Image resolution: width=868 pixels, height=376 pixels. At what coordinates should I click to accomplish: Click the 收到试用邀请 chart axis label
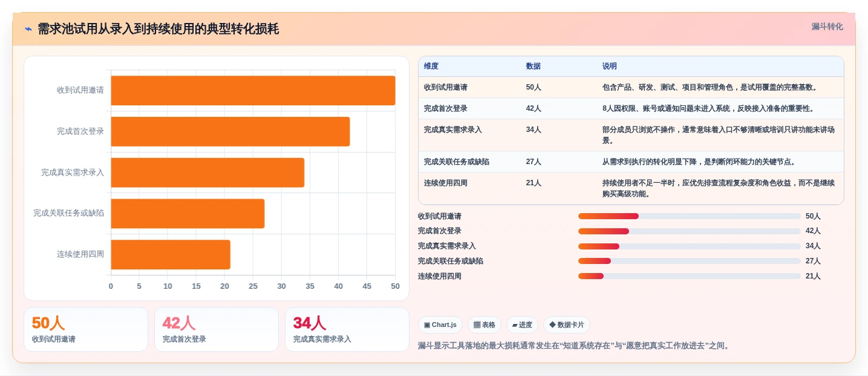(x=80, y=90)
